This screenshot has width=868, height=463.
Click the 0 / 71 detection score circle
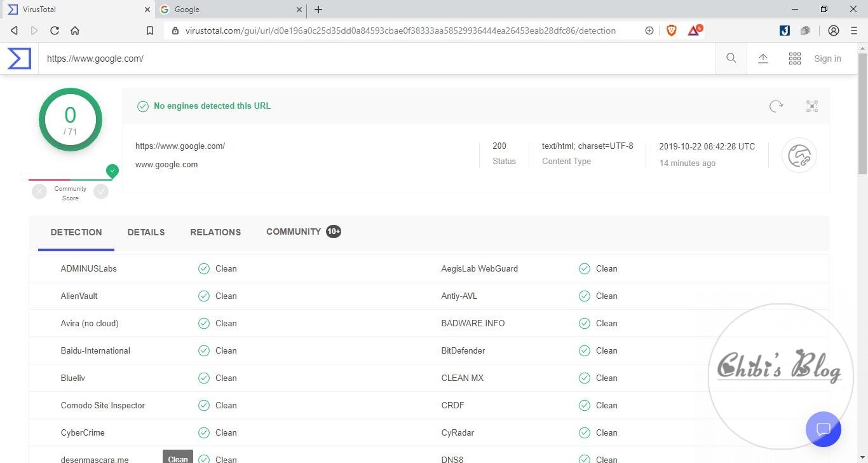pos(71,120)
